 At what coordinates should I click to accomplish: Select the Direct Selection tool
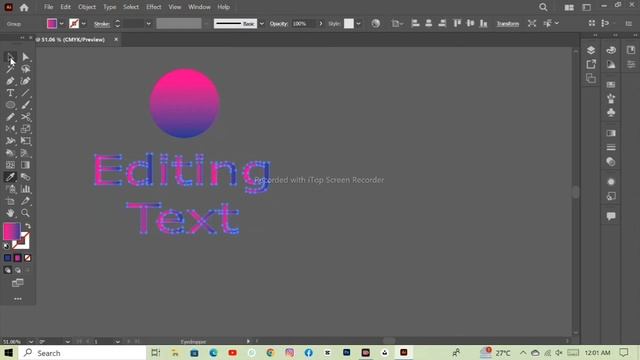[x=25, y=57]
